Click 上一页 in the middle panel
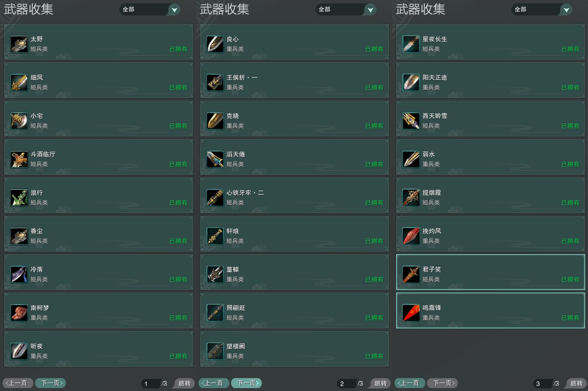The image size is (588, 391). [x=214, y=383]
